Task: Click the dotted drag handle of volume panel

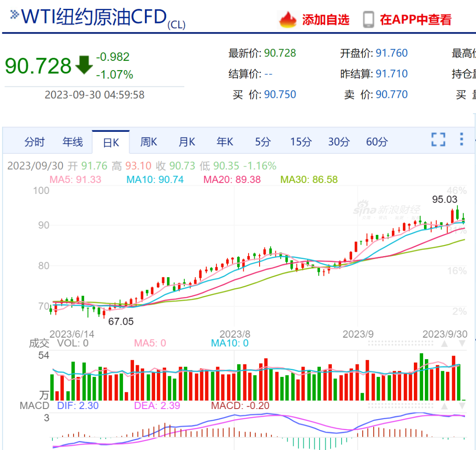Action: tap(400, 343)
